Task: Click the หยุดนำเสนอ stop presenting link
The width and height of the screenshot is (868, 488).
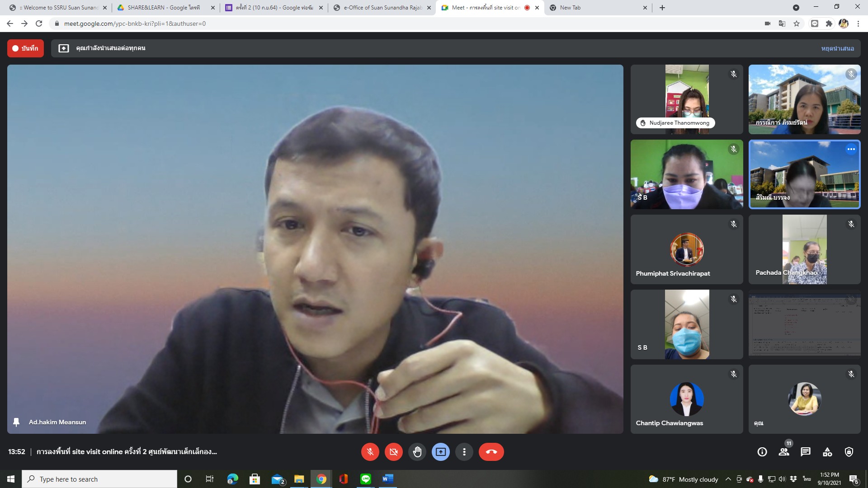Action: (x=837, y=48)
